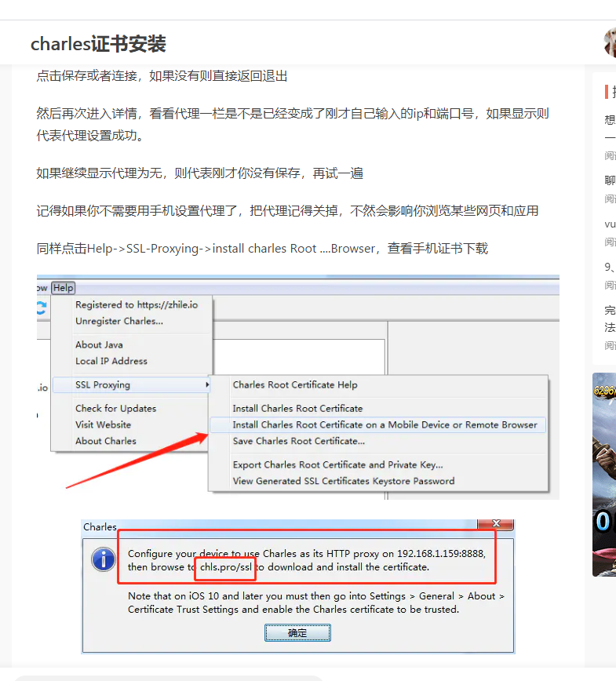Expand the SSL Proxying submenu arrow
The height and width of the screenshot is (681, 616).
click(207, 384)
